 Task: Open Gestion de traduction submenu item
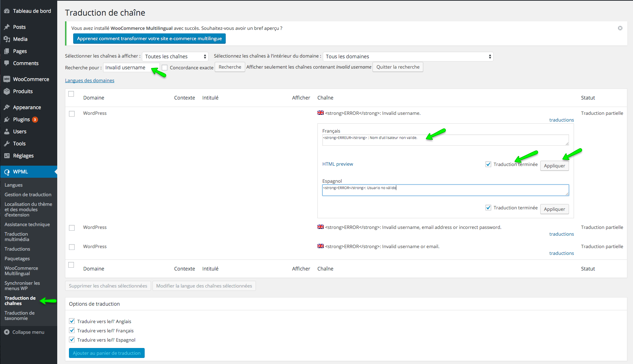28,194
